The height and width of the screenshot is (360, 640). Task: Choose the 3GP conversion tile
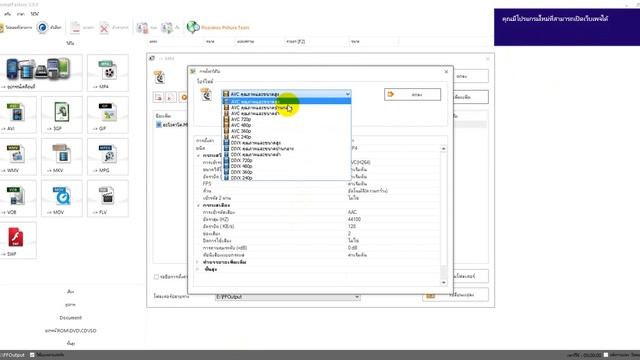click(x=62, y=115)
